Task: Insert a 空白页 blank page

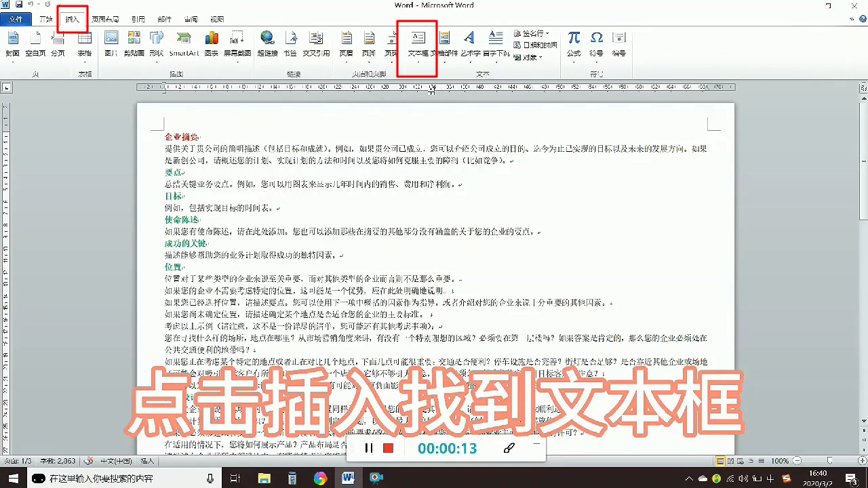Action: (35, 44)
